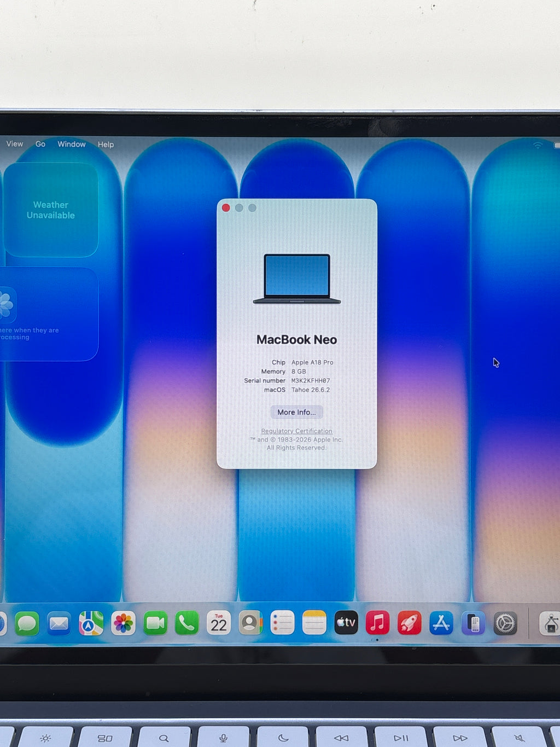Viewport: 560px width, 747px height.
Task: Open the Window menu
Action: pos(72,144)
